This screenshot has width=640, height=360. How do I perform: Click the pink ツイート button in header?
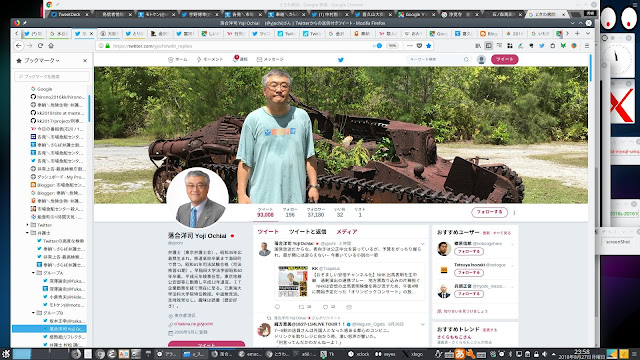(x=504, y=59)
